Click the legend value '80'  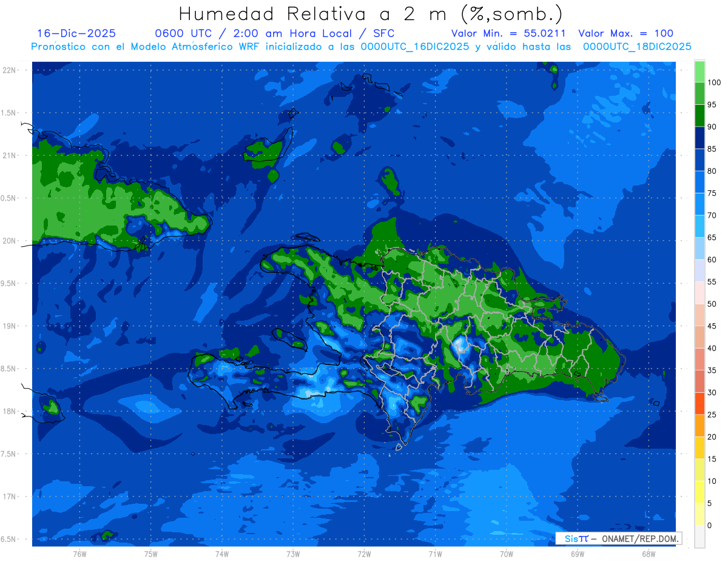pos(712,171)
